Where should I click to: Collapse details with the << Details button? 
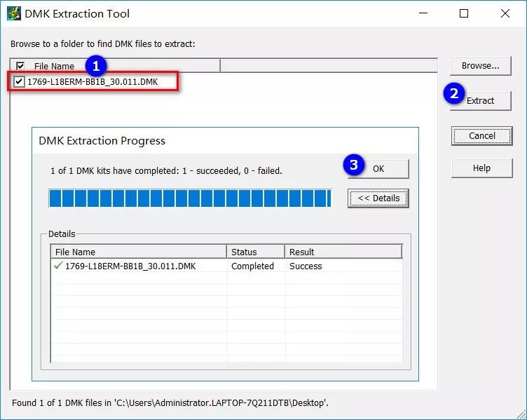378,198
